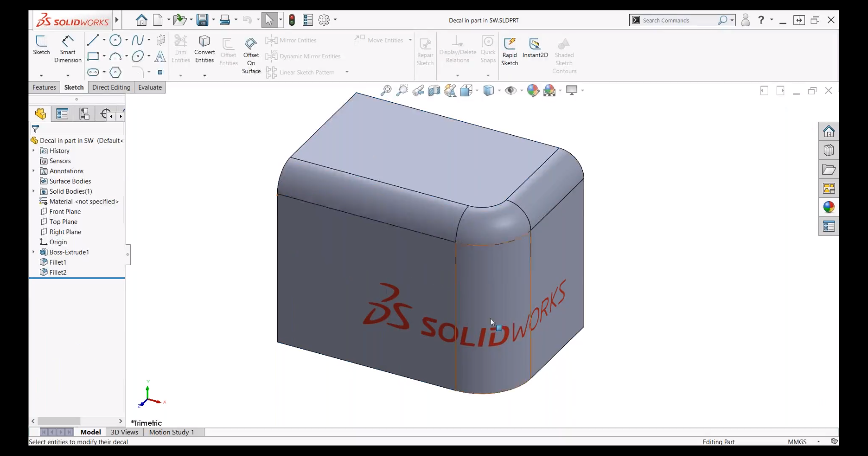
Task: Expand the Boss-Extrude1 feature
Action: click(33, 252)
